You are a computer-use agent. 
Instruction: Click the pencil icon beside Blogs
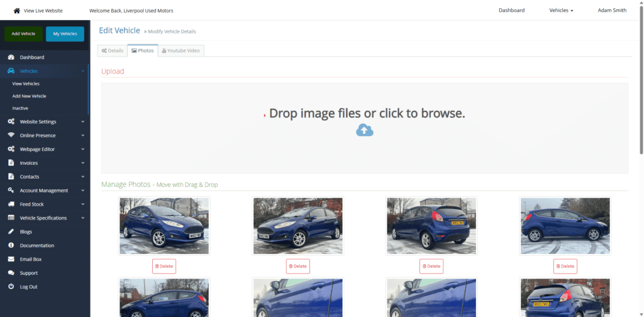tap(11, 231)
